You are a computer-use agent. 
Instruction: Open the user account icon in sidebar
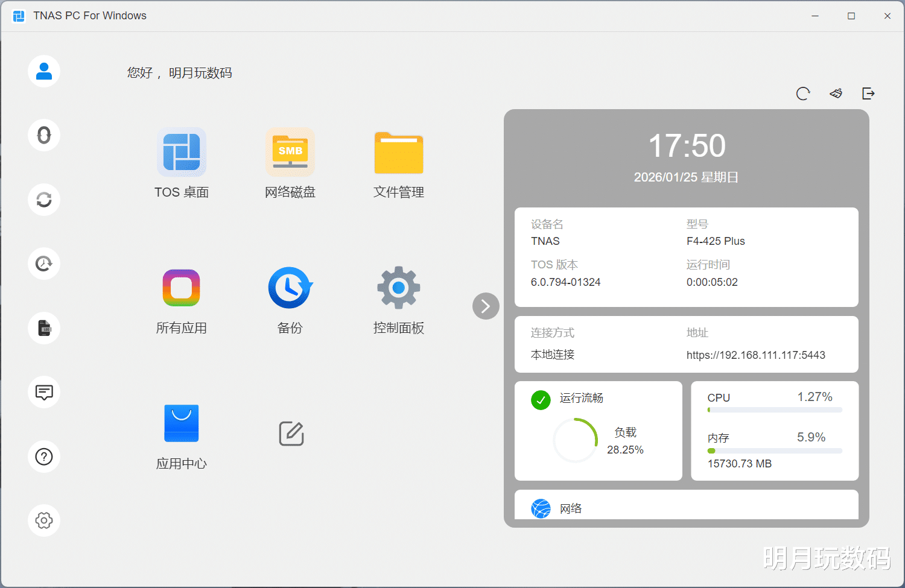pyautogui.click(x=44, y=71)
